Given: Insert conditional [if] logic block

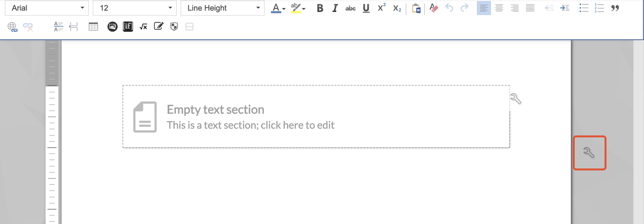Looking at the screenshot, I should pyautogui.click(x=128, y=27).
